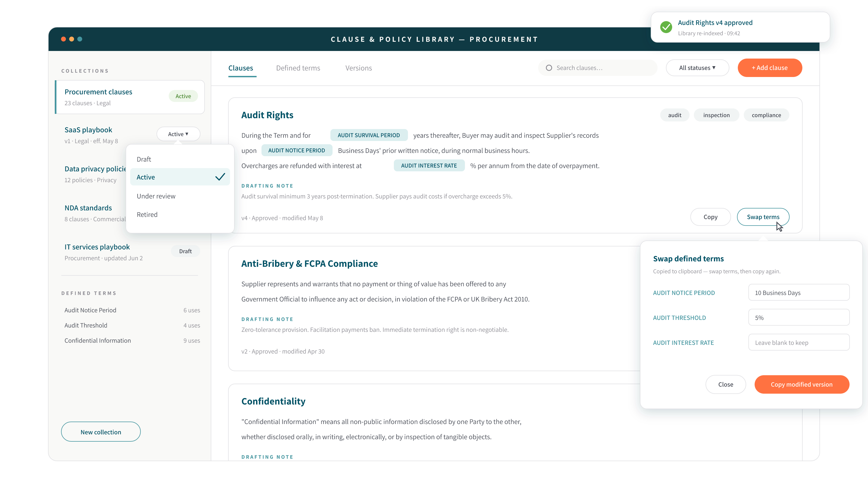Click Copy modified version
This screenshot has width=868, height=488.
(802, 384)
